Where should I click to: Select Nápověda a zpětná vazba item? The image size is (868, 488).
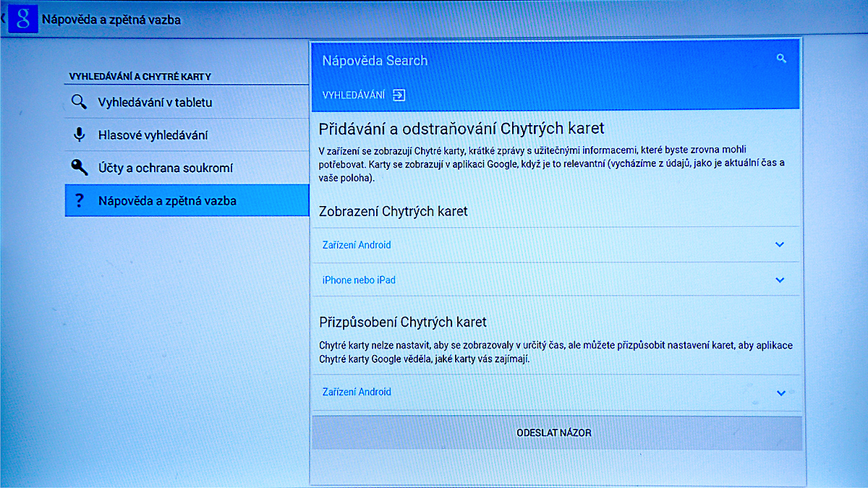[x=187, y=200]
